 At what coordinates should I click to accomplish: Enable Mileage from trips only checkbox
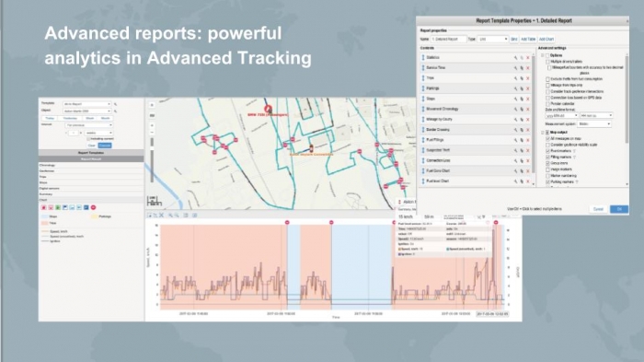[x=547, y=85]
